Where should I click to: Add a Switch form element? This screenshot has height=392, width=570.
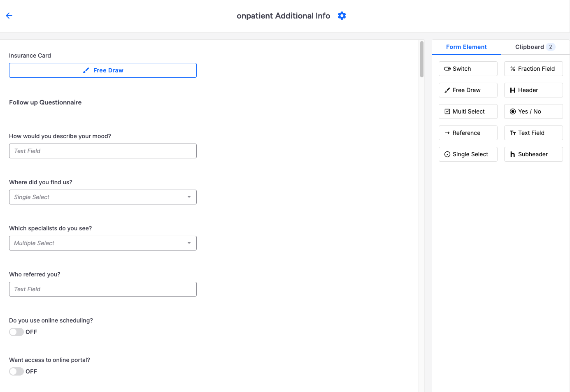pyautogui.click(x=468, y=69)
